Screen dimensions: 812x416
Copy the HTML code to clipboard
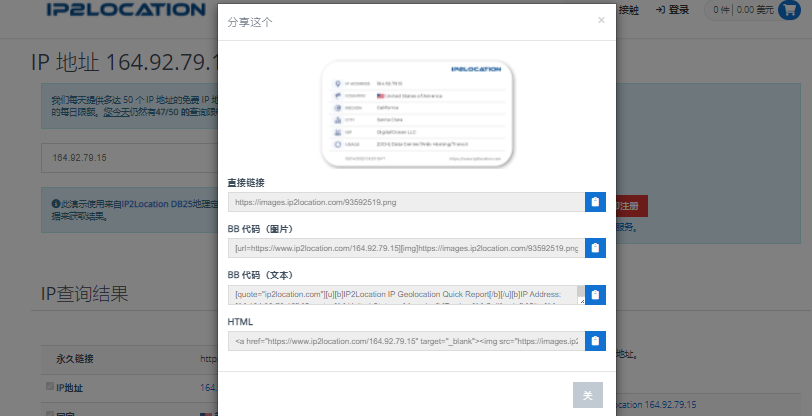coord(595,341)
